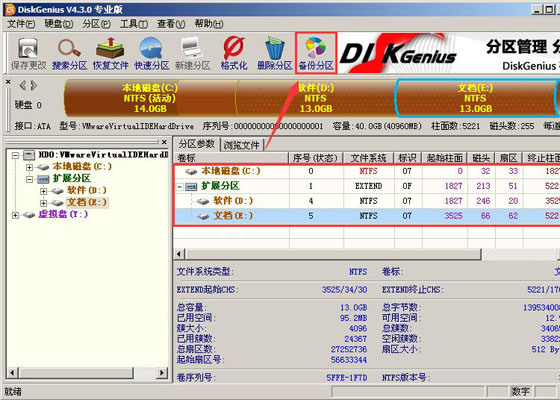The image size is (560, 400).
Task: Switch to the 浏览文件 tab
Action: point(241,145)
